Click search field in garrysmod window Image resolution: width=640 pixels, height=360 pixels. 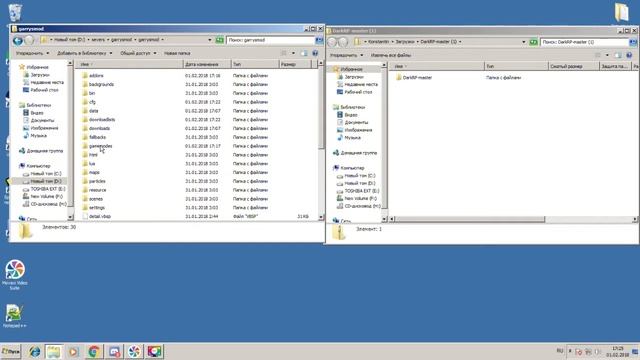270,40
